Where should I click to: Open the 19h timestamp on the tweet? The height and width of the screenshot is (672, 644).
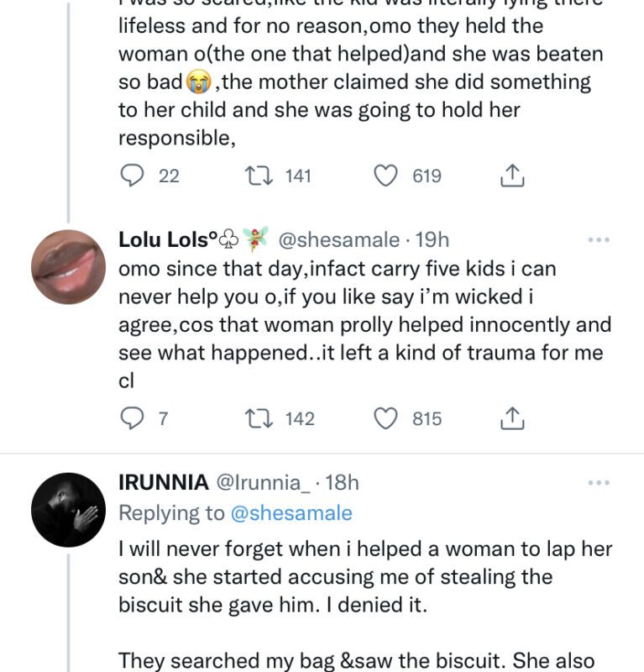tap(432, 240)
